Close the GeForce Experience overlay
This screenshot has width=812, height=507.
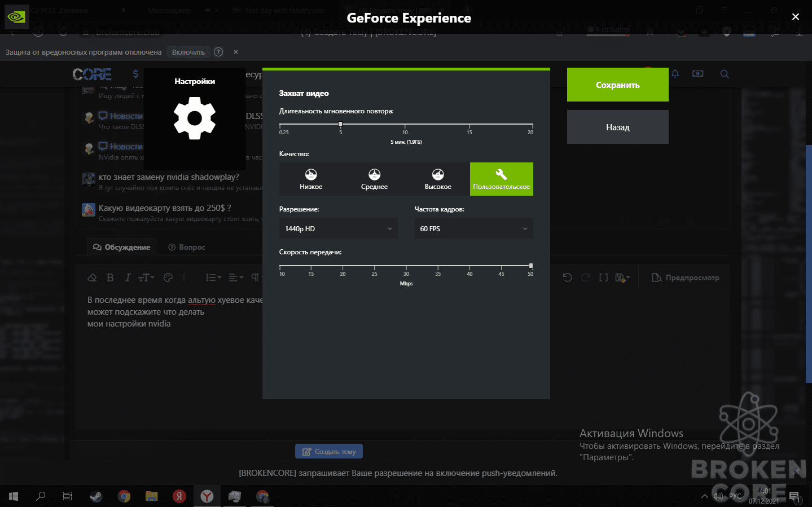[796, 17]
